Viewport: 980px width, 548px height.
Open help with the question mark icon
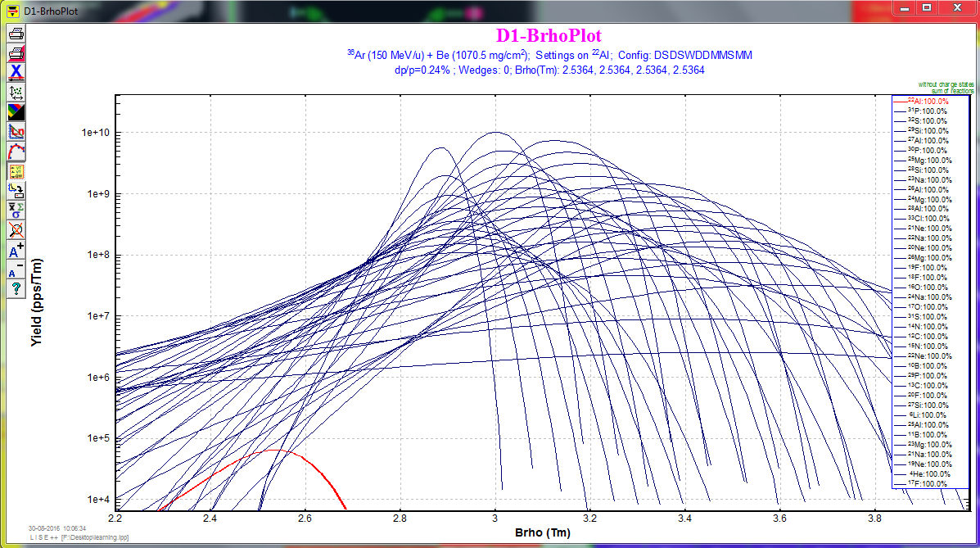tap(16, 289)
